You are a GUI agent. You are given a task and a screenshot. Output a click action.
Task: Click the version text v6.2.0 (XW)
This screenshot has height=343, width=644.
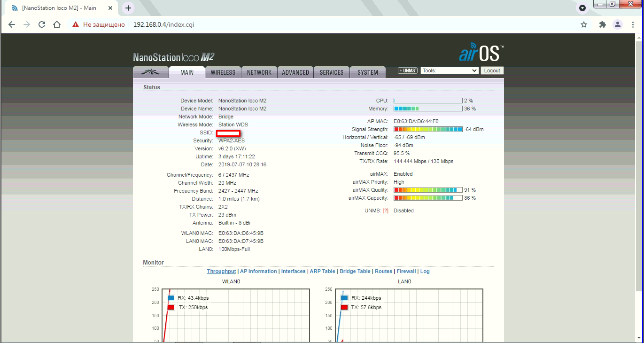pos(233,148)
